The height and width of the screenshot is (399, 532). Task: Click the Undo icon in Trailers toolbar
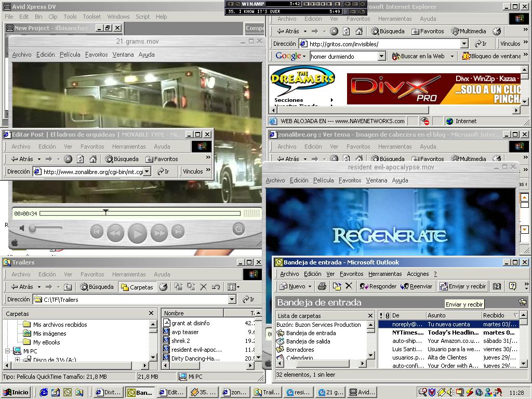[216, 287]
